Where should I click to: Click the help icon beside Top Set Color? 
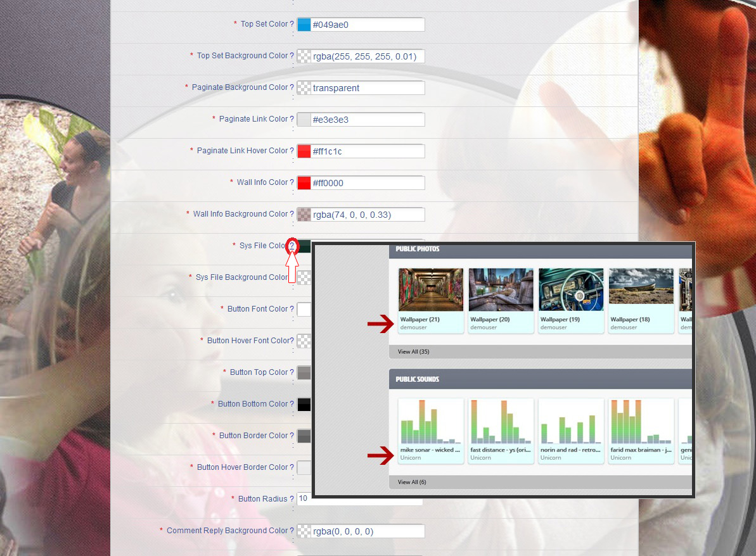[x=292, y=24]
